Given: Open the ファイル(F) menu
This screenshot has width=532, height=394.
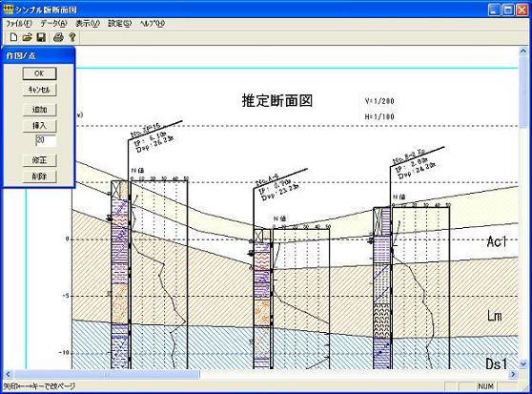Looking at the screenshot, I should (19, 24).
